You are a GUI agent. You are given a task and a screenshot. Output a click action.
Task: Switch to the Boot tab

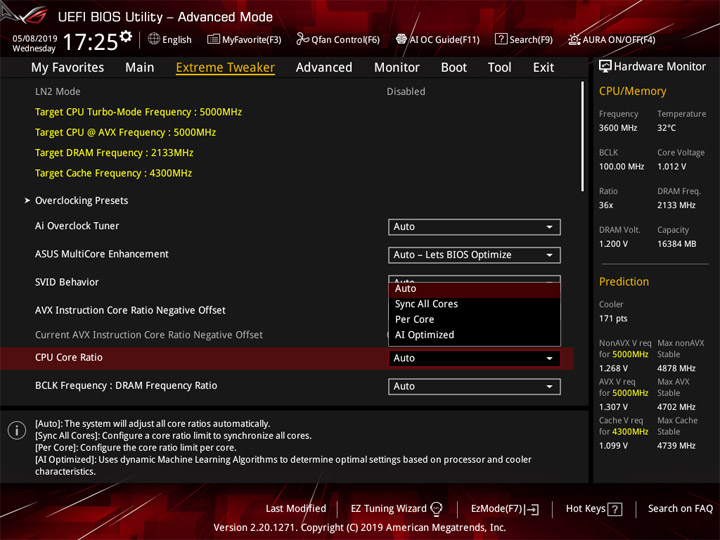pos(454,68)
